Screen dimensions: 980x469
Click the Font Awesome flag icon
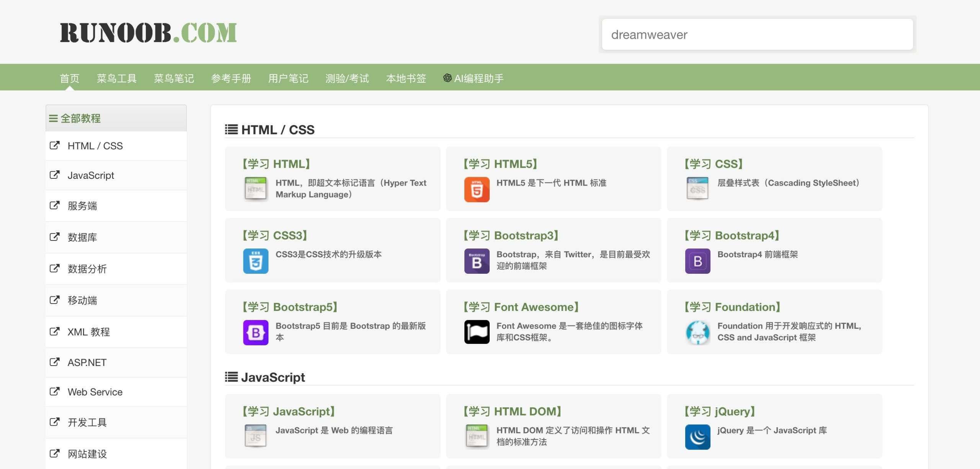(x=477, y=332)
